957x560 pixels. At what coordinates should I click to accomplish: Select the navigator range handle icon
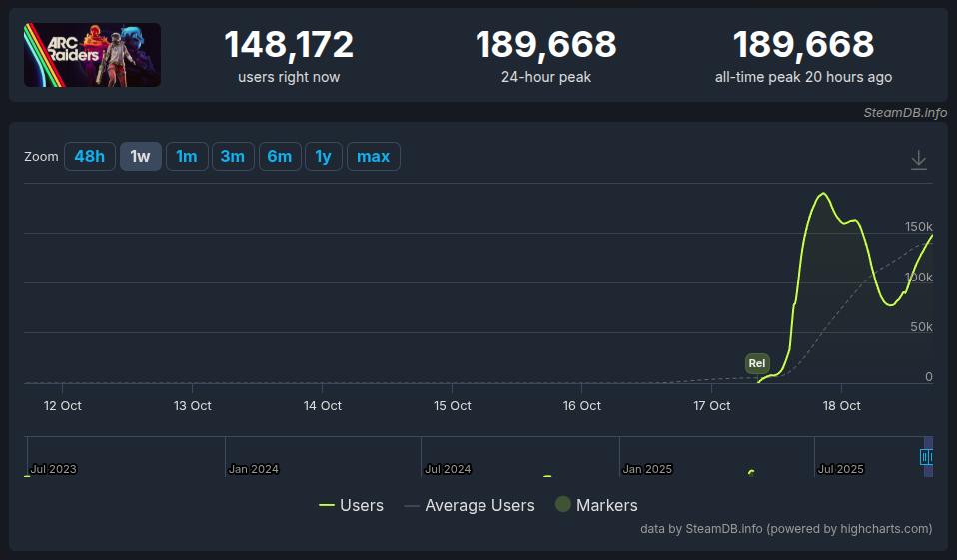click(926, 457)
